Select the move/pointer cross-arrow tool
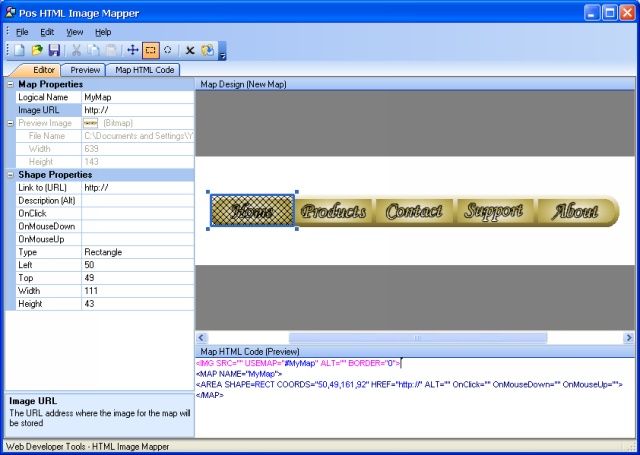Screen dimensions: 640x455 [133, 50]
